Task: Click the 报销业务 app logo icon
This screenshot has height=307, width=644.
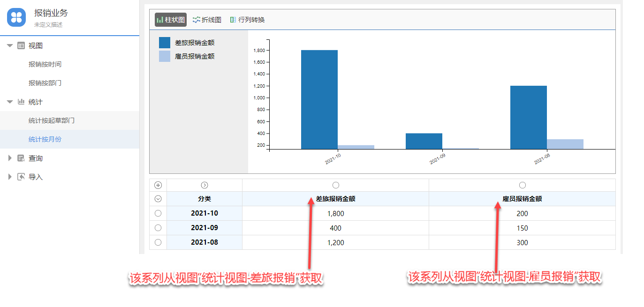Action: [x=16, y=18]
